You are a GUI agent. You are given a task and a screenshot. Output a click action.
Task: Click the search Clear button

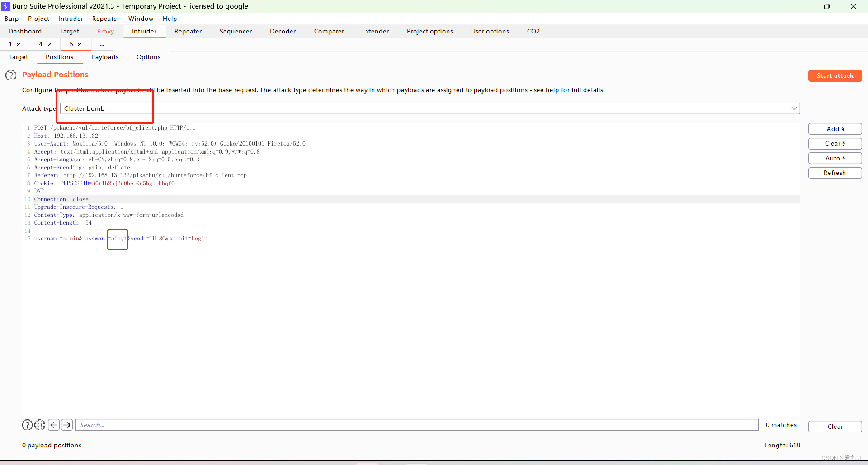tap(835, 427)
